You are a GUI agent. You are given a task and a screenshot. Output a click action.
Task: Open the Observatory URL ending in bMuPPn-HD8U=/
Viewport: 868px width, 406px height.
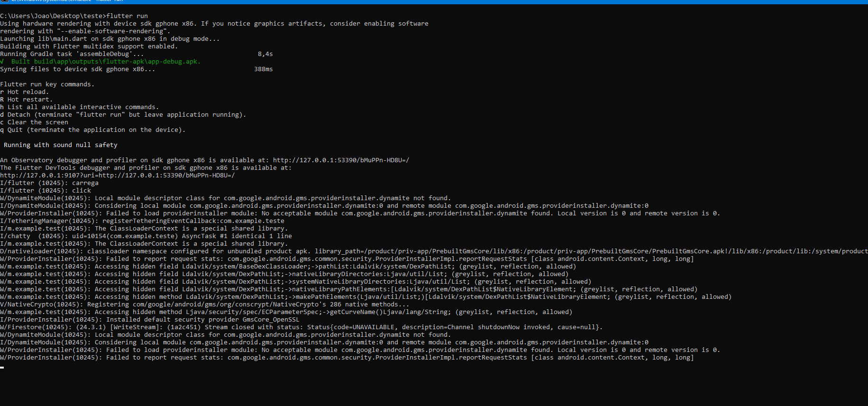pos(341,160)
